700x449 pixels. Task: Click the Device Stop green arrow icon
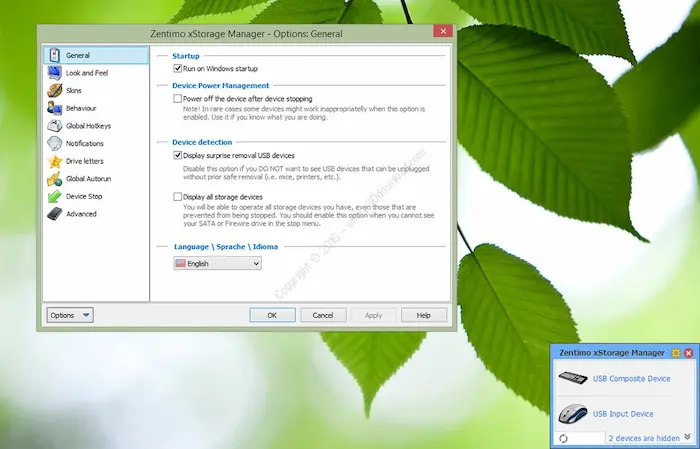(x=54, y=196)
